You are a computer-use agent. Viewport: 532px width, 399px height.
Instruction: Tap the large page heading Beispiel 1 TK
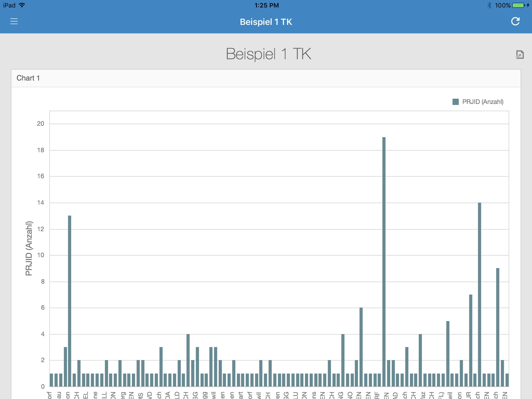(x=268, y=54)
